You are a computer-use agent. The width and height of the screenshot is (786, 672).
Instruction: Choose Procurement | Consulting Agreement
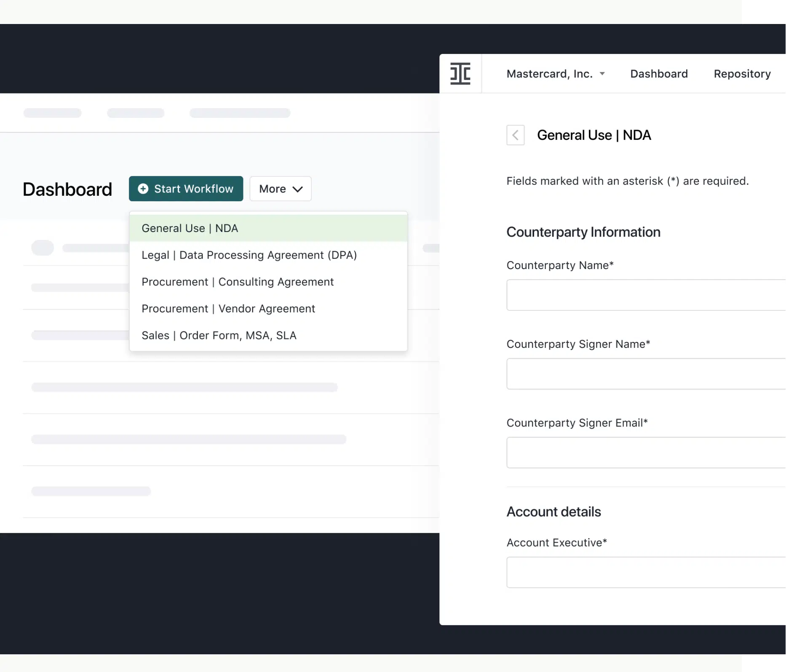click(x=238, y=282)
